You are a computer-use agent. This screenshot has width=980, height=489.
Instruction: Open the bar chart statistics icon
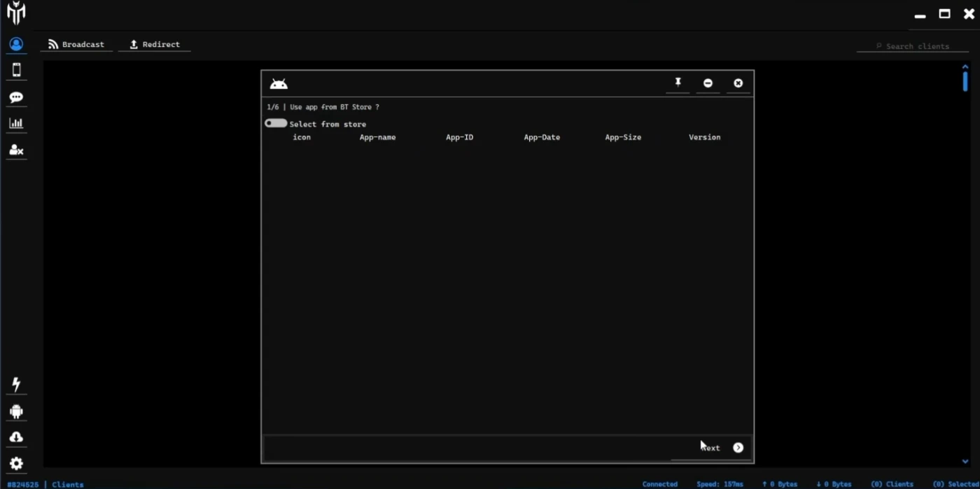[16, 124]
